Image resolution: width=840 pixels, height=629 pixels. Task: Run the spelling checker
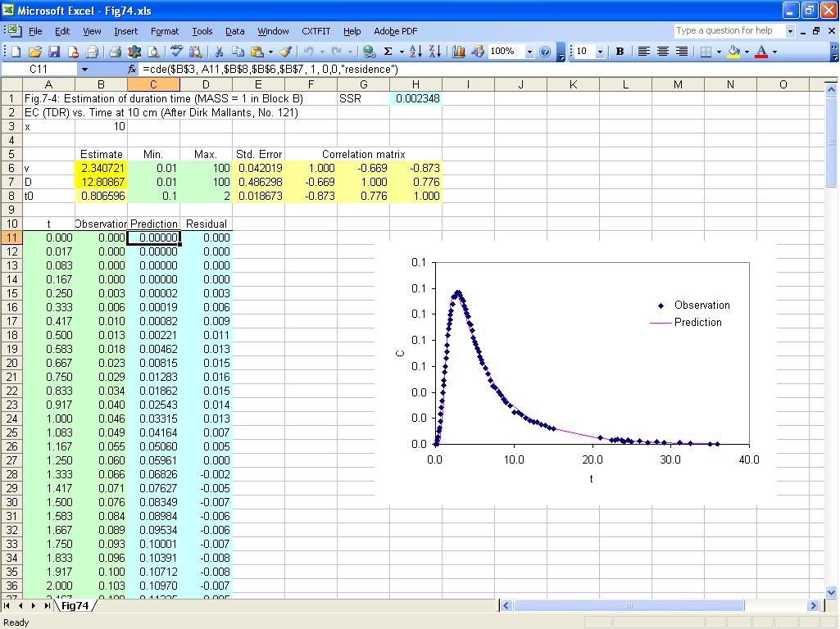click(x=176, y=52)
